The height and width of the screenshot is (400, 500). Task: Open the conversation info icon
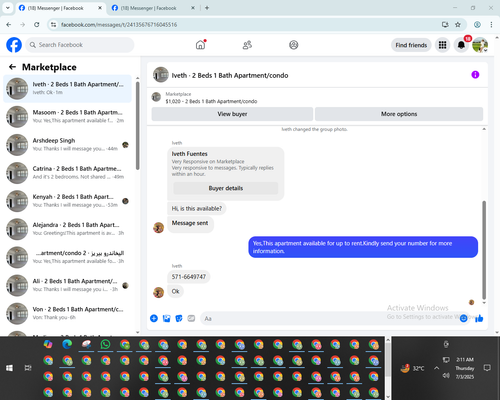[475, 75]
